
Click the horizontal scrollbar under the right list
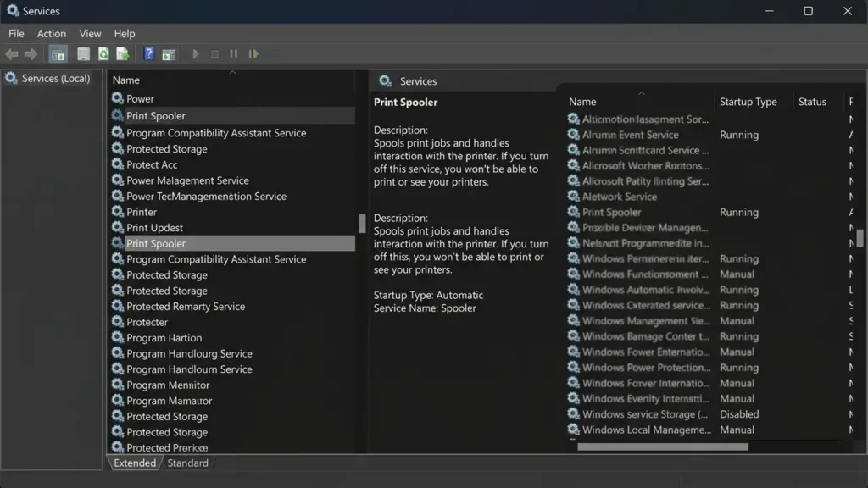(x=663, y=446)
